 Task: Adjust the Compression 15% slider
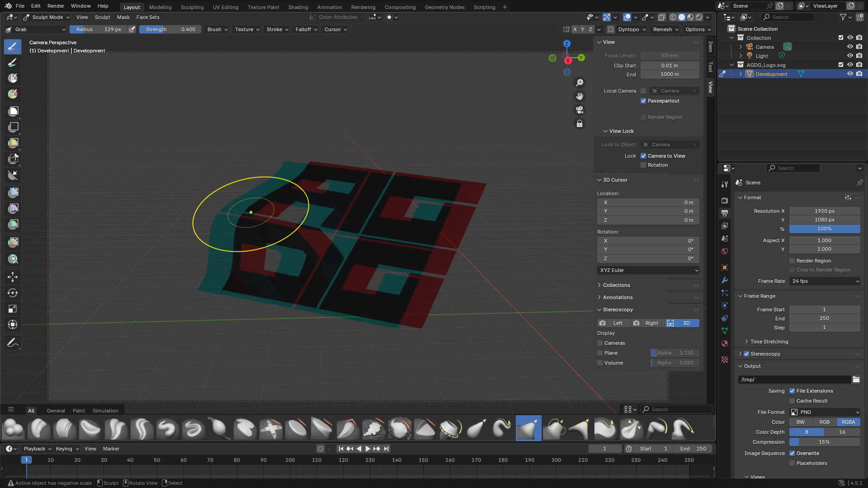825,442
